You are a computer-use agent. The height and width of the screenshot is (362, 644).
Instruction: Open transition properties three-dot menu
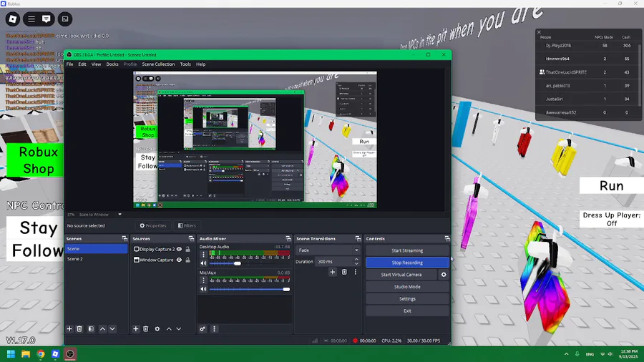tap(356, 272)
